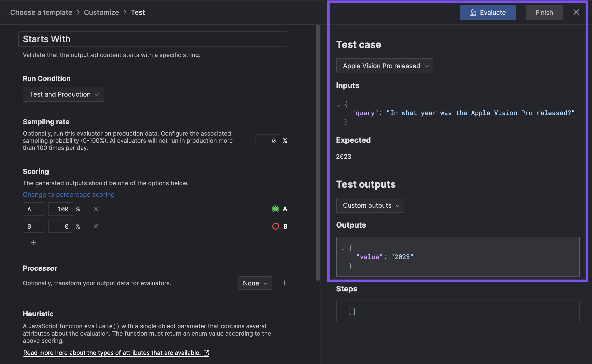Add a processor with the plus icon
This screenshot has height=364, width=592.
[x=285, y=283]
